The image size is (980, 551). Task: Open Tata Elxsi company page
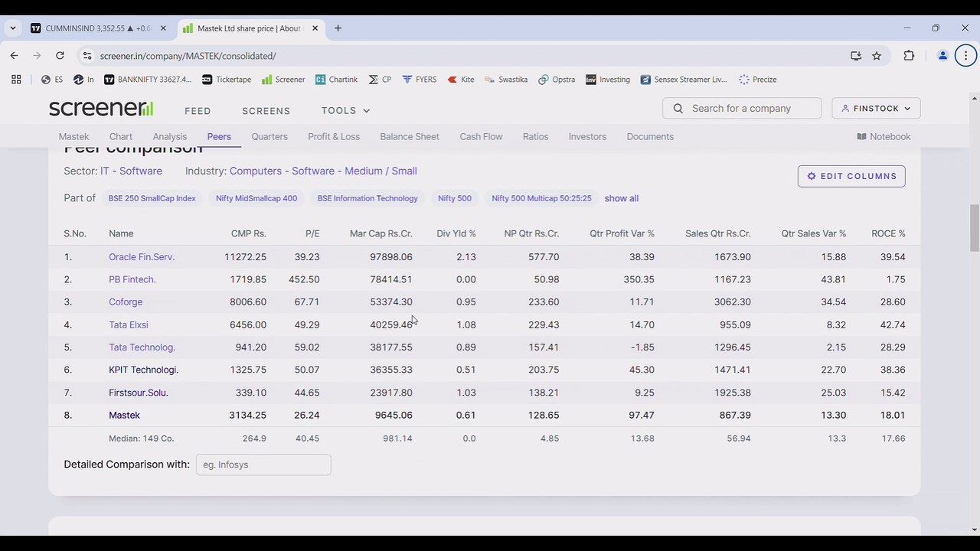coord(129,324)
